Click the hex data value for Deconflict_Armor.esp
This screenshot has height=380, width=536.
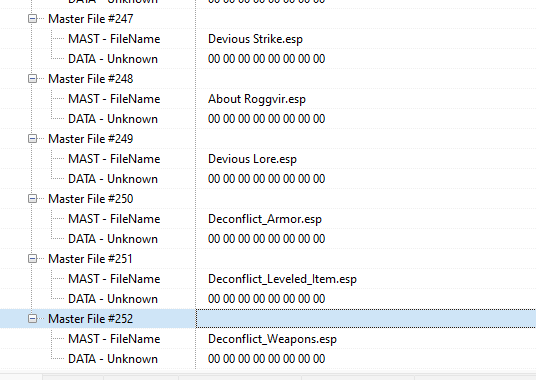(267, 239)
